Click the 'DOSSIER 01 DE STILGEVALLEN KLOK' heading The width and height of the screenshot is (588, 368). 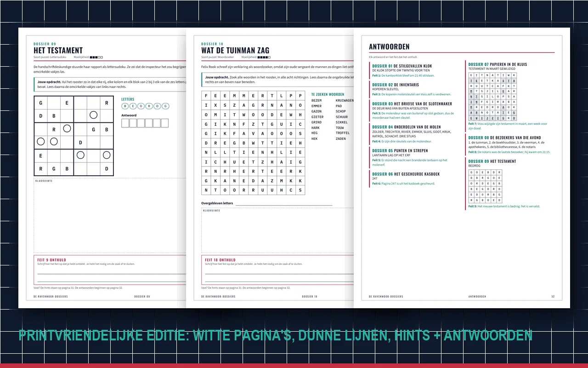[402, 66]
